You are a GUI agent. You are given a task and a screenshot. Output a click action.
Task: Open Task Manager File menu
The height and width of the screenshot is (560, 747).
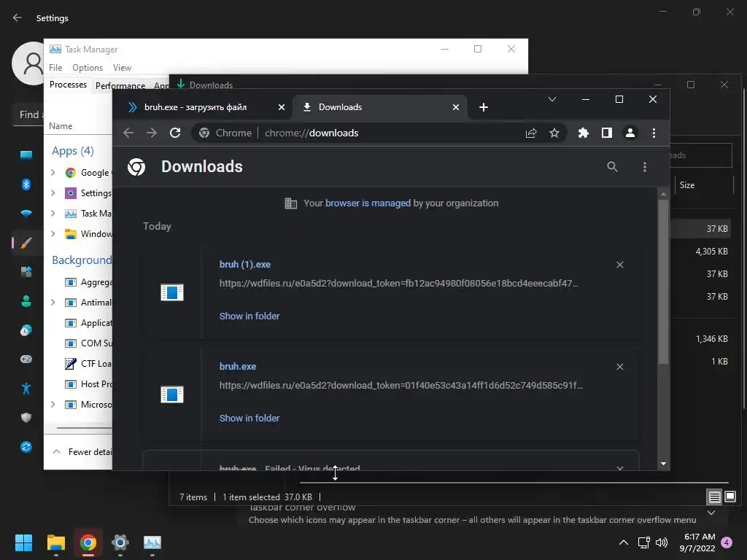(55, 68)
